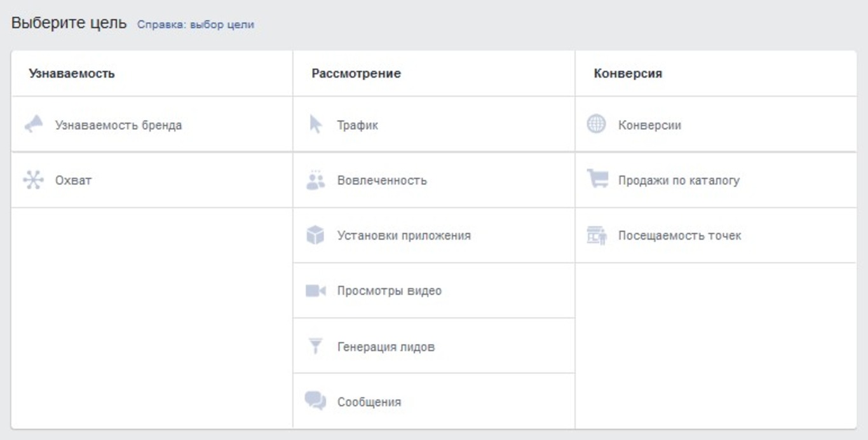This screenshot has height=440, width=868.
Task: Select the Посещаемость точек objective
Action: coord(716,235)
